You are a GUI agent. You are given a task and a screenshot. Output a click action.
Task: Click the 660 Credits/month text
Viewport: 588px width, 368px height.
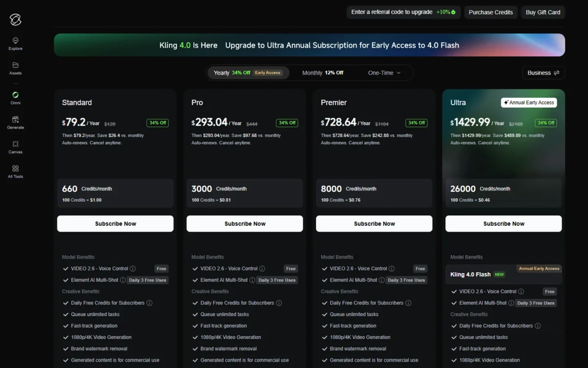pos(87,189)
